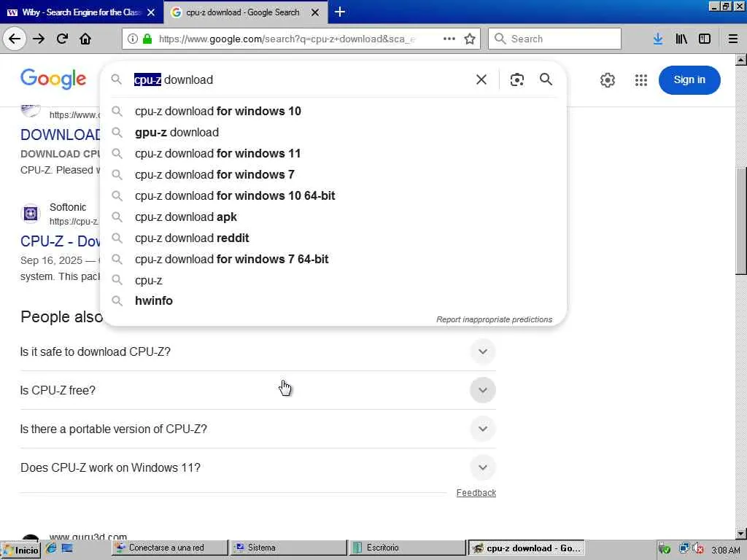
Task: Click the Google logo
Action: click(53, 79)
